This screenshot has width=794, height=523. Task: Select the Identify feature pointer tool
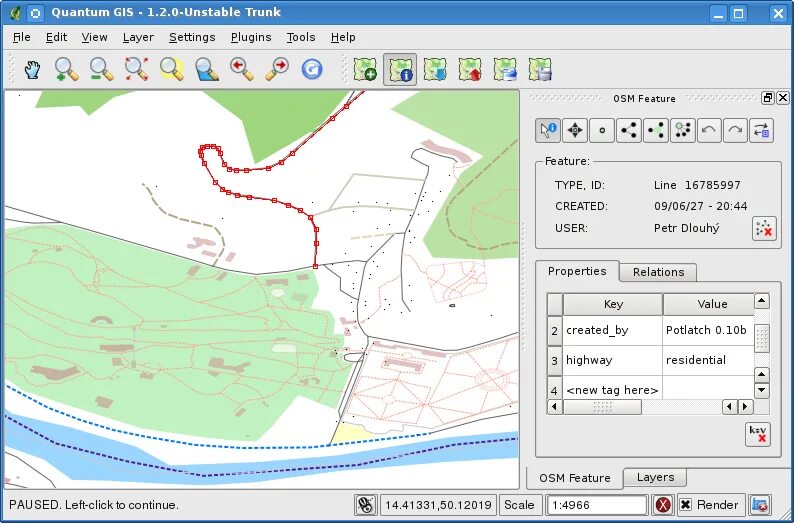548,130
